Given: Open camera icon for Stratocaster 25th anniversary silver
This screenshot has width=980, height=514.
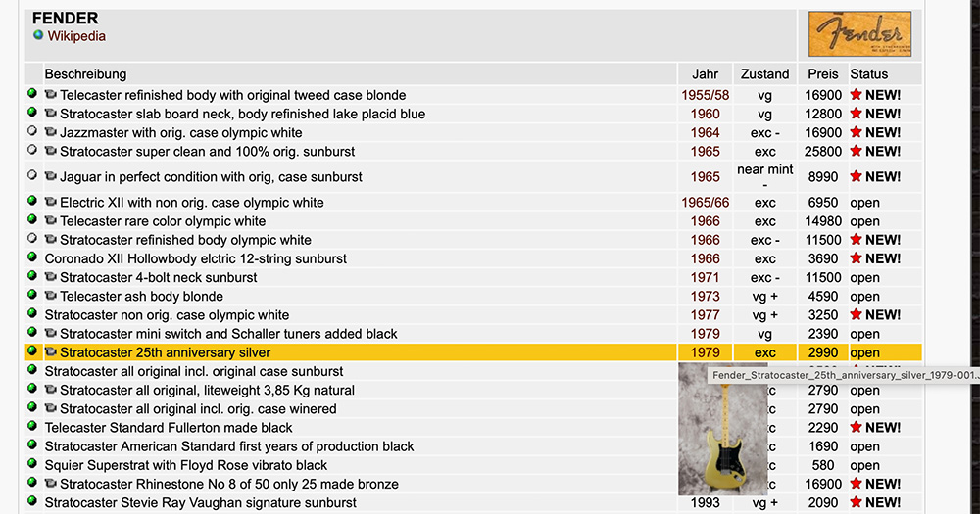Looking at the screenshot, I should (x=51, y=352).
